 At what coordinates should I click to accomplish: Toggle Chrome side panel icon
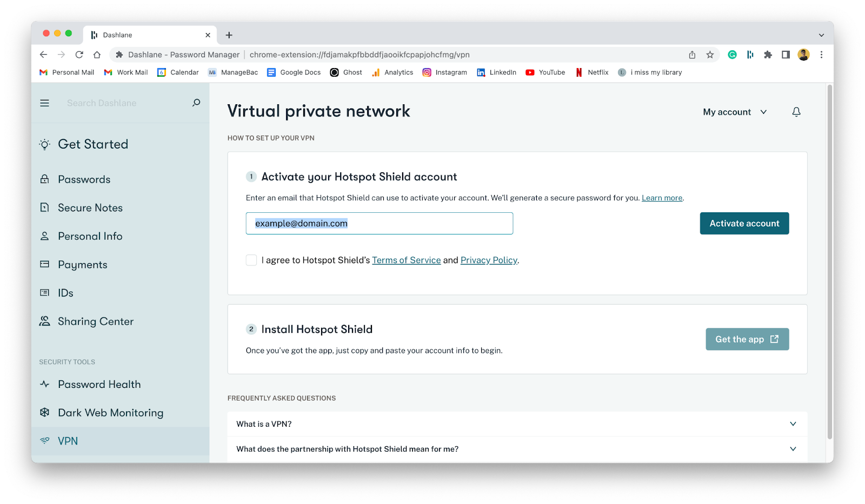[786, 55]
